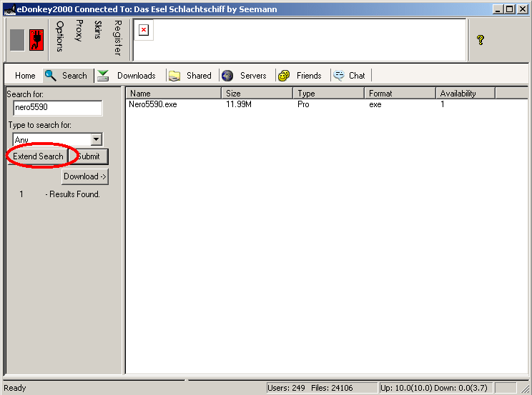
Task: Close the eDonkey2000 window
Action: [x=523, y=9]
